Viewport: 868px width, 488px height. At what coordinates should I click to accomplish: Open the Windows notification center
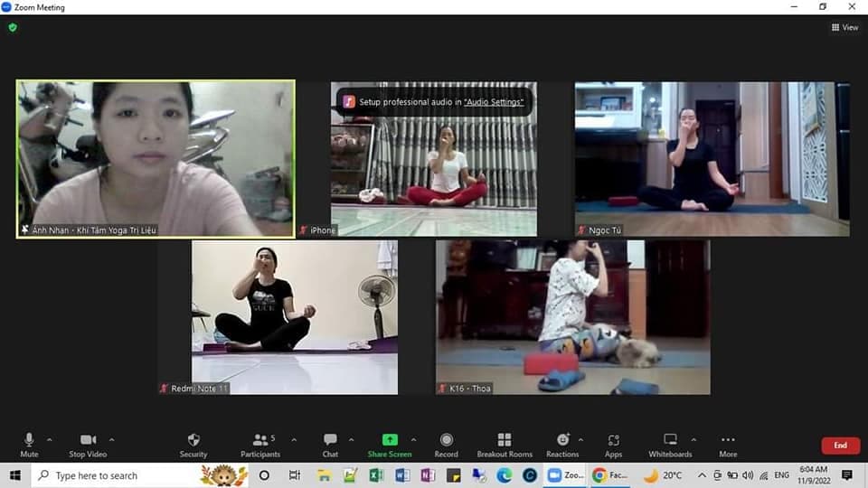tap(847, 475)
